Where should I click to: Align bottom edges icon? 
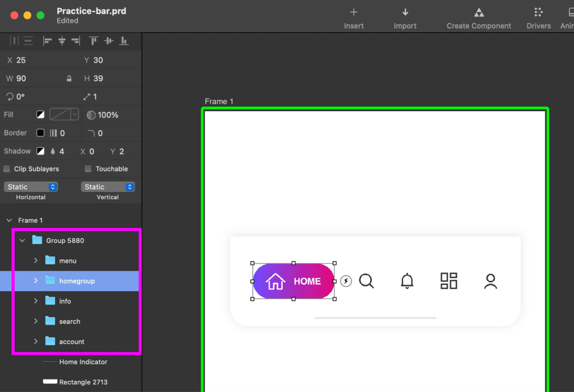tap(124, 41)
